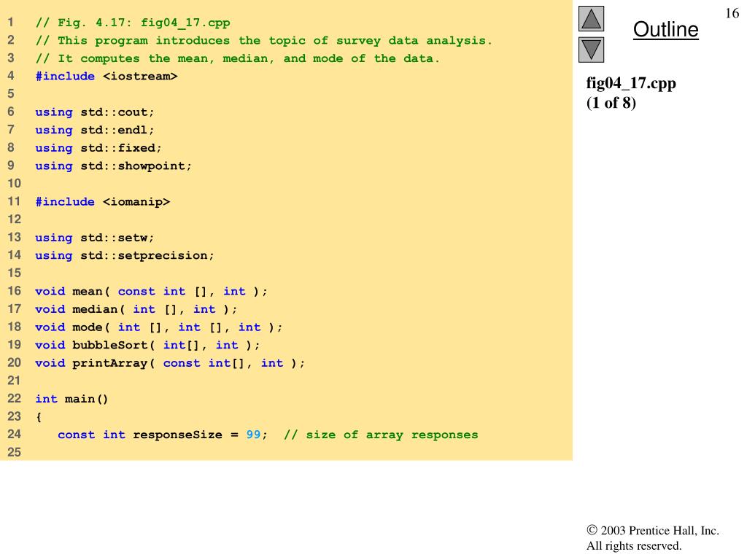Select the void printArray prototype line
747x560 pixels.
pyautogui.click(x=170, y=362)
